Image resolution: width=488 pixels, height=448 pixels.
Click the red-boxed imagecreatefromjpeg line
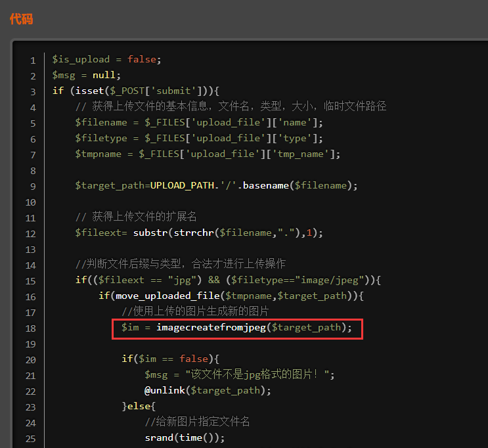coord(236,327)
